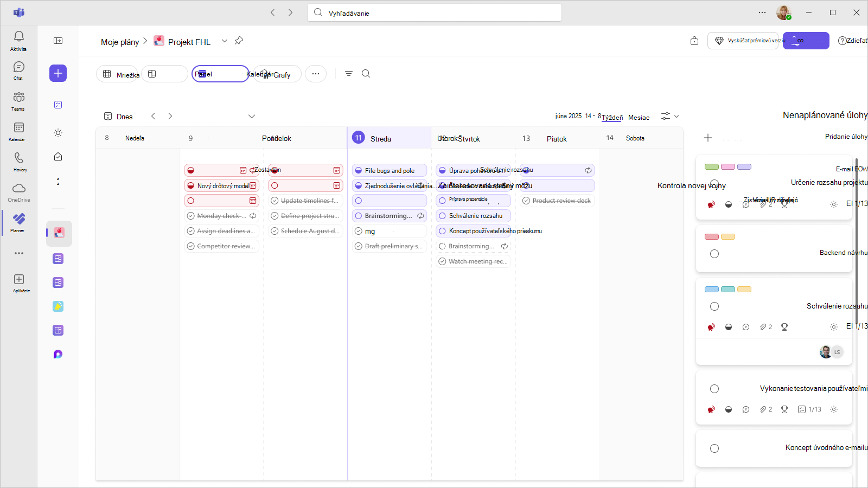The image size is (868, 488).
Task: Open the Copilot purple icon in rail
Action: 58,354
